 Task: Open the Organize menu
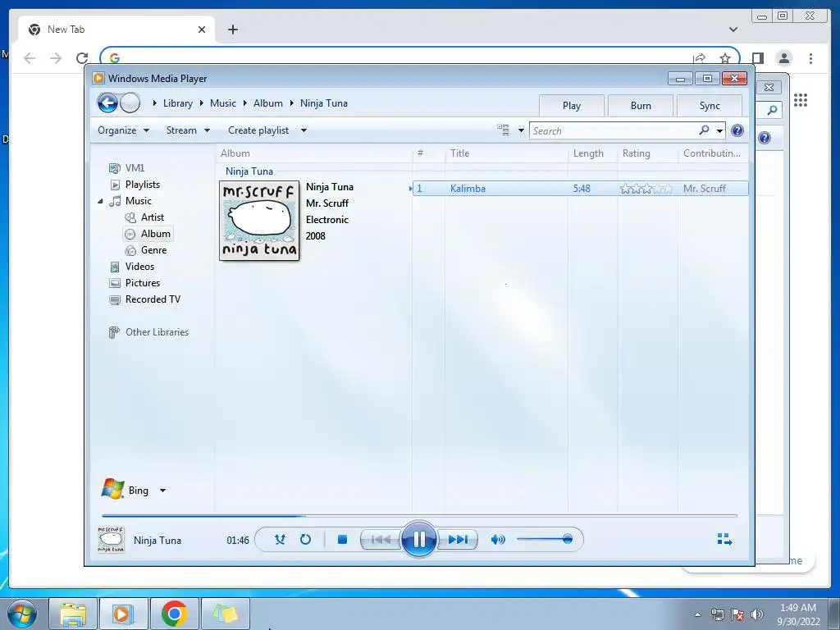pyautogui.click(x=123, y=130)
